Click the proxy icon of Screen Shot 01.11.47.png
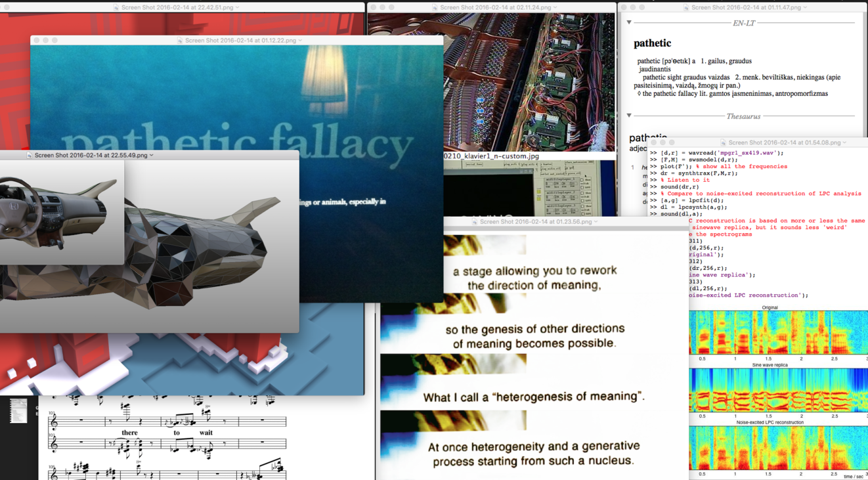868x480 pixels. pyautogui.click(x=686, y=7)
